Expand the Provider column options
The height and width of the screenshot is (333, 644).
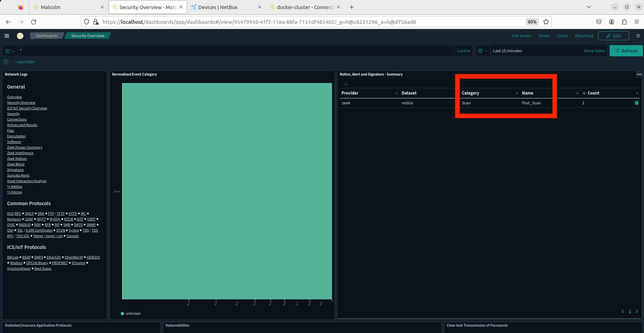click(396, 93)
